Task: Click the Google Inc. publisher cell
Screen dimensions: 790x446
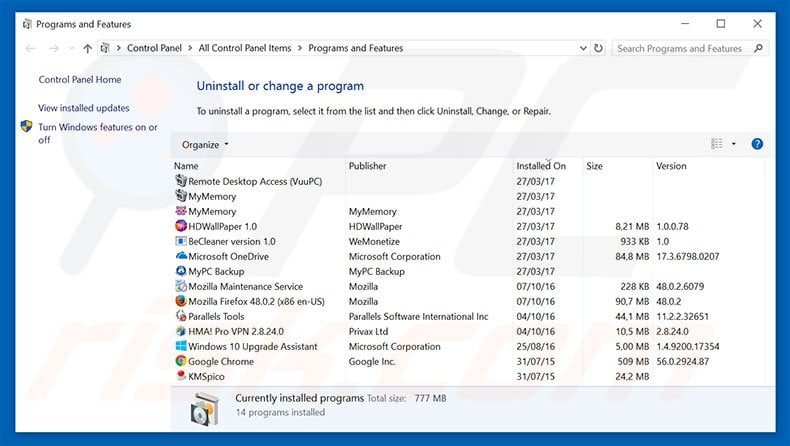Action: click(372, 361)
